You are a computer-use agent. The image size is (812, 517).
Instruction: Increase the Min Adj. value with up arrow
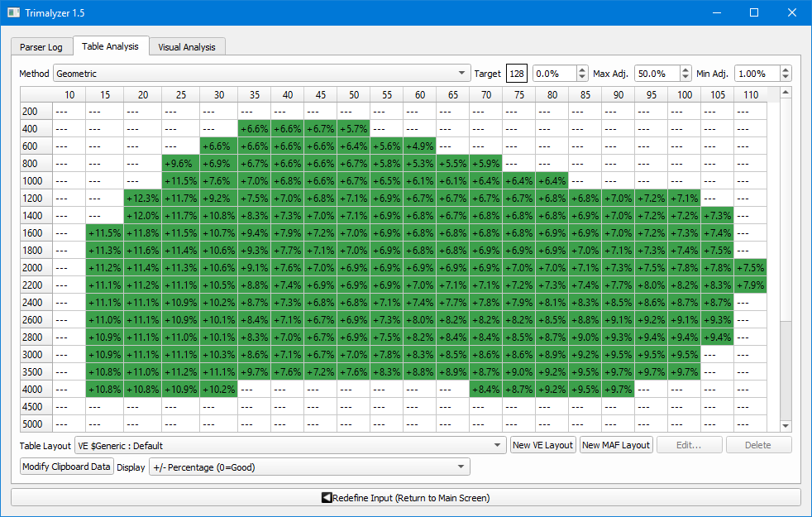[785, 69]
